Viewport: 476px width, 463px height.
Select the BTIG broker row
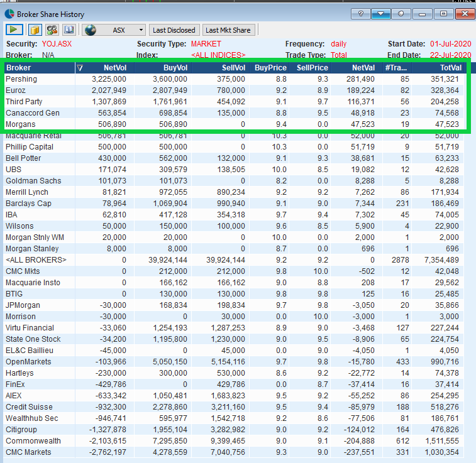tap(234, 294)
